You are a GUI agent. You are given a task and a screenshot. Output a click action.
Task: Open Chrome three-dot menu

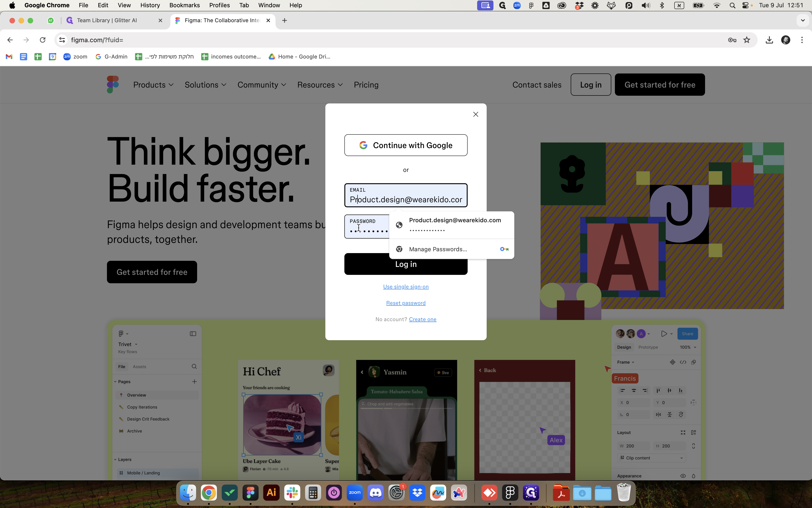click(x=802, y=40)
